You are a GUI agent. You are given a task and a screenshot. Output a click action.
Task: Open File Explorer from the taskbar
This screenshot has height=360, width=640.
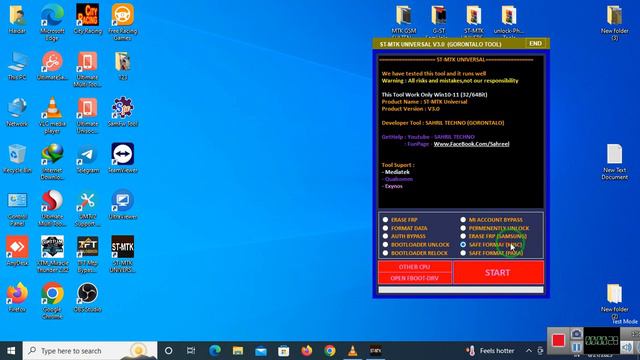click(238, 351)
